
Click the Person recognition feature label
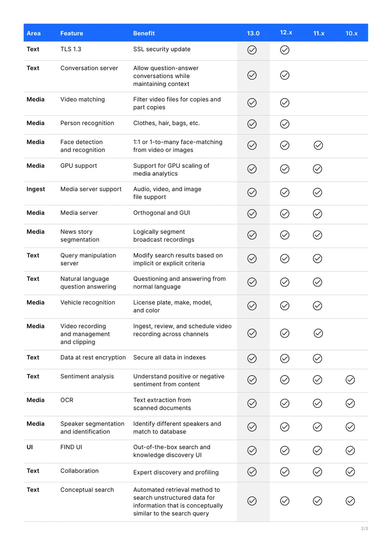(87, 123)
